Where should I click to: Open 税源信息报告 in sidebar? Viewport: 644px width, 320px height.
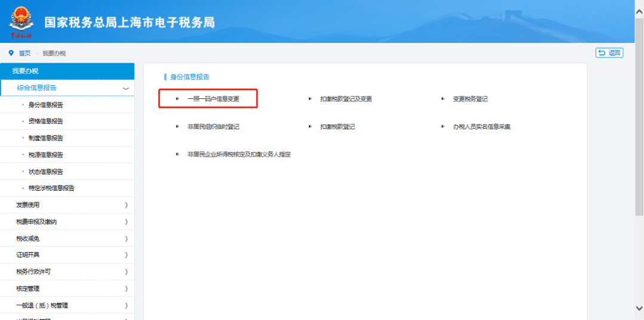(x=45, y=155)
